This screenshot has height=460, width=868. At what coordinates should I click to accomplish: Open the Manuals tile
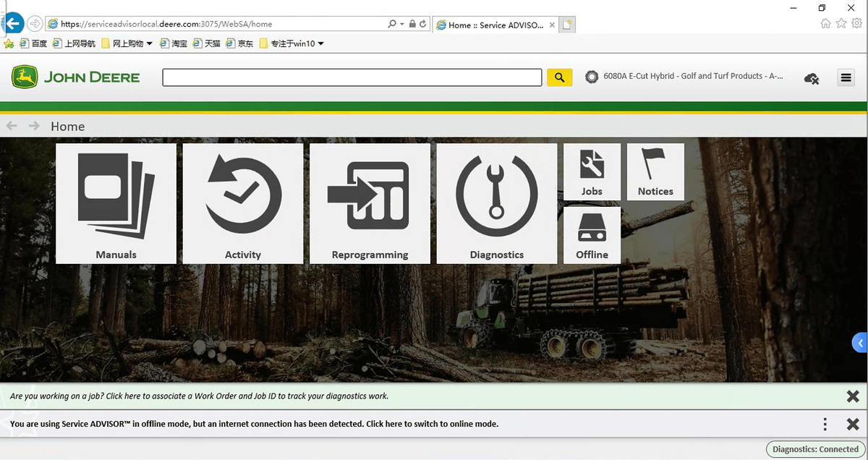[116, 203]
